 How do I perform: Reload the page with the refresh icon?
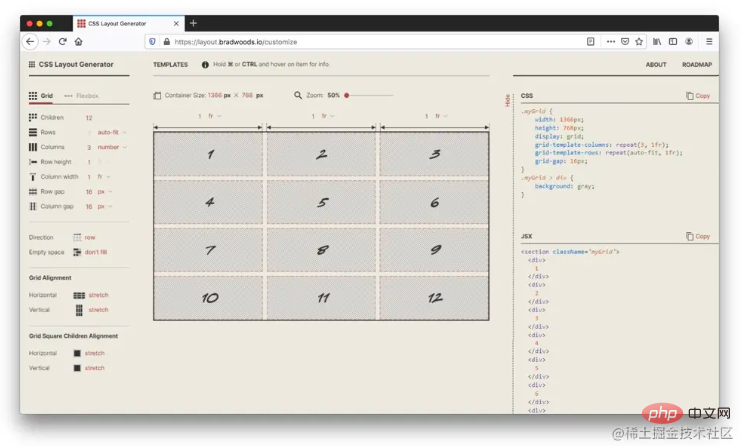pyautogui.click(x=62, y=42)
